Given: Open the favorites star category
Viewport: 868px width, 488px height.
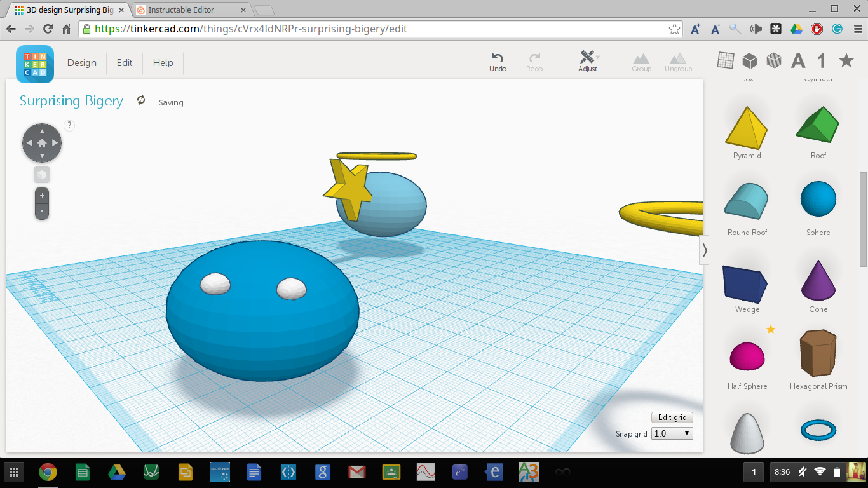Looking at the screenshot, I should point(846,60).
